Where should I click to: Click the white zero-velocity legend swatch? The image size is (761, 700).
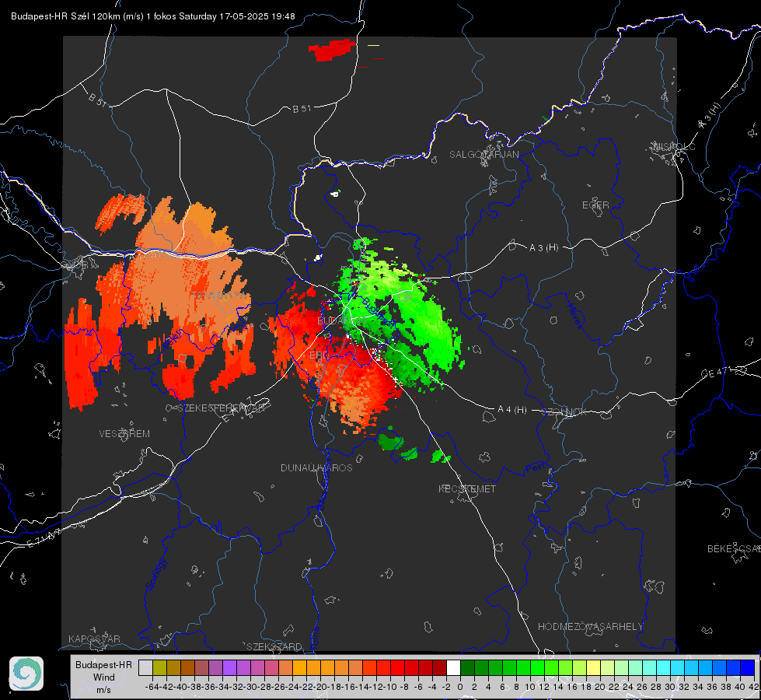[453, 667]
